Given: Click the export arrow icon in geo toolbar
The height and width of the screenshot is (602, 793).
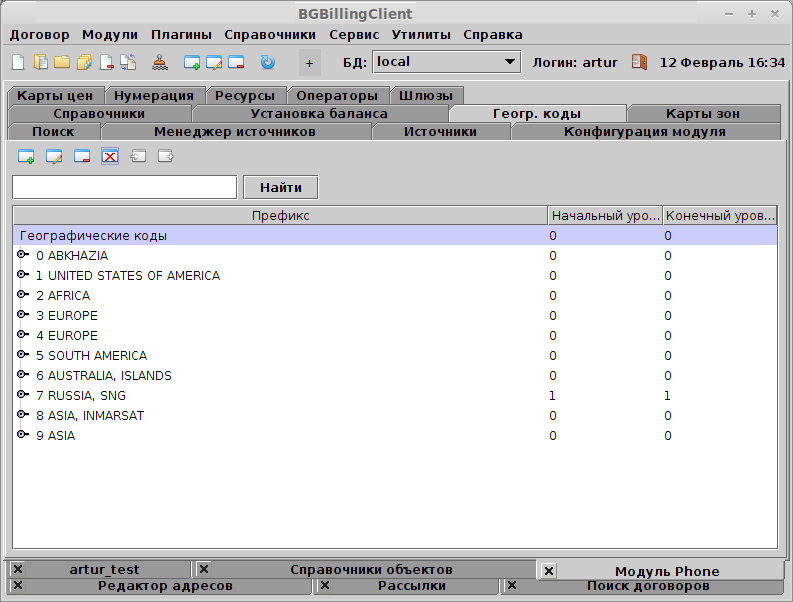Looking at the screenshot, I should 166,156.
